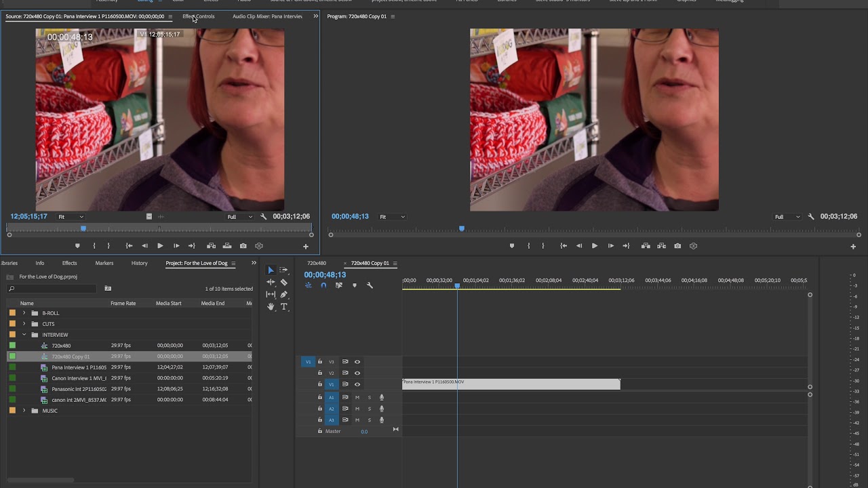Image resolution: width=868 pixels, height=488 pixels.
Task: Pick the Hand tool
Action: [271, 306]
